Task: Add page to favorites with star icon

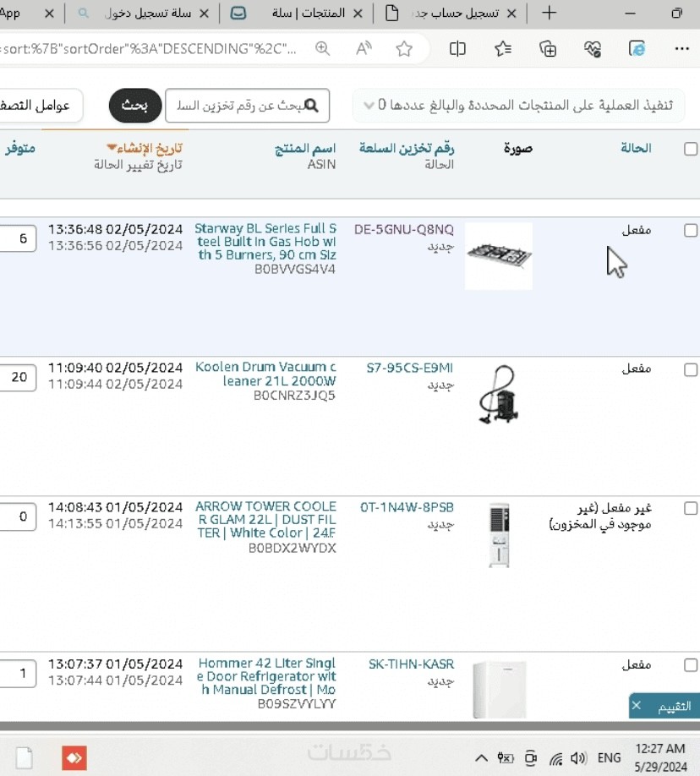Action: tap(404, 48)
